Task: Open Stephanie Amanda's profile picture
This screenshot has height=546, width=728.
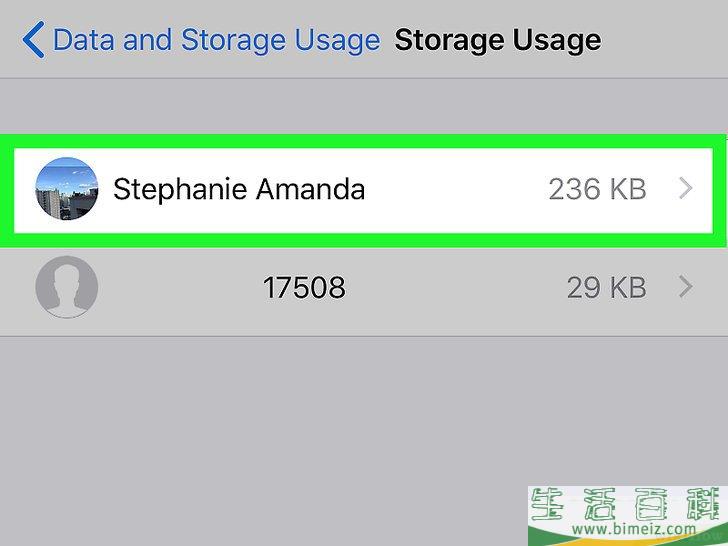Action: (67, 188)
